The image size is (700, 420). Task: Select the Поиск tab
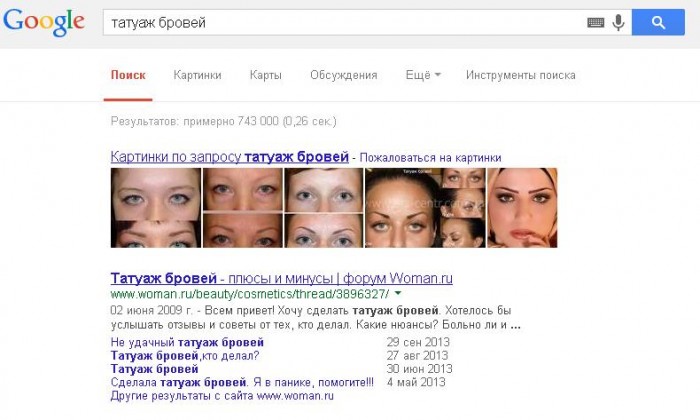coord(128,75)
